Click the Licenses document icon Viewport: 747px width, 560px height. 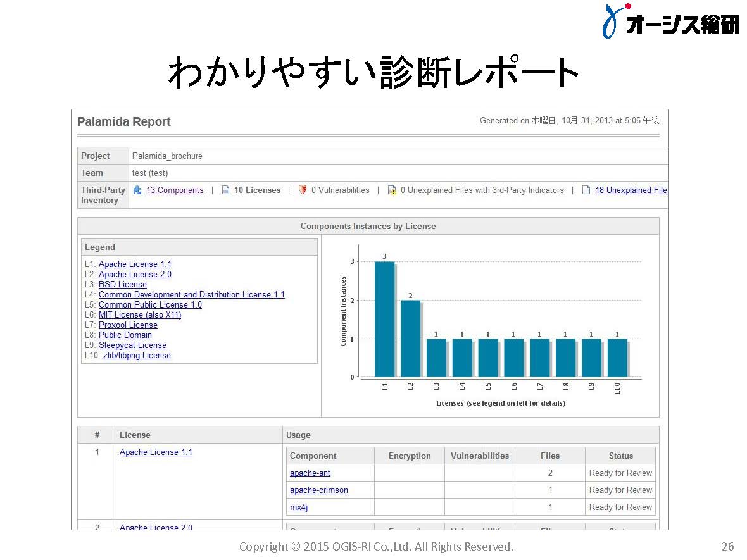point(226,190)
